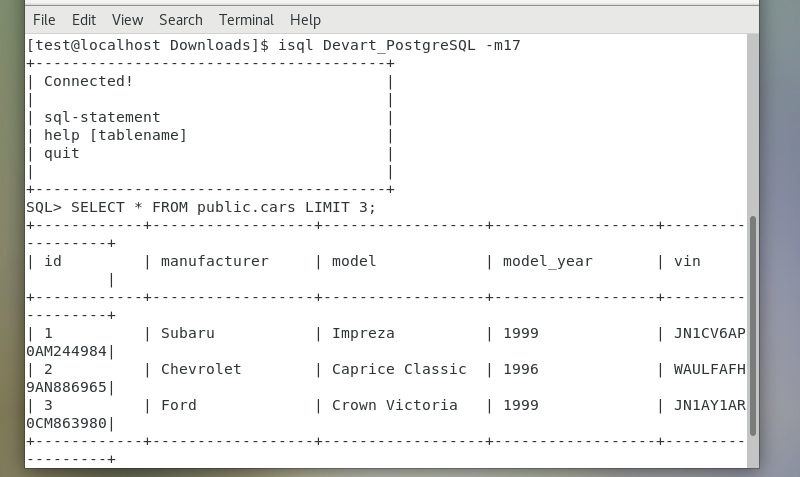Click the wrapped '9AN886965' vin text
The image size is (800, 477).
(x=66, y=387)
